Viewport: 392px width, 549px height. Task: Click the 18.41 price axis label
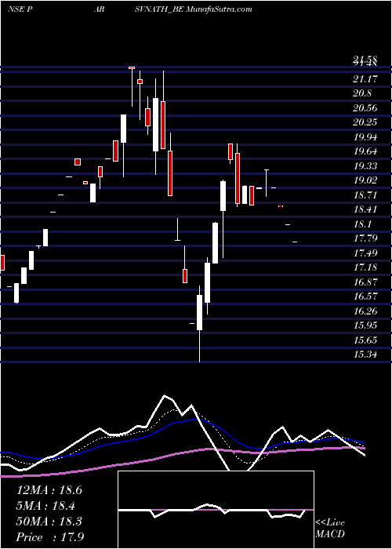click(365, 209)
